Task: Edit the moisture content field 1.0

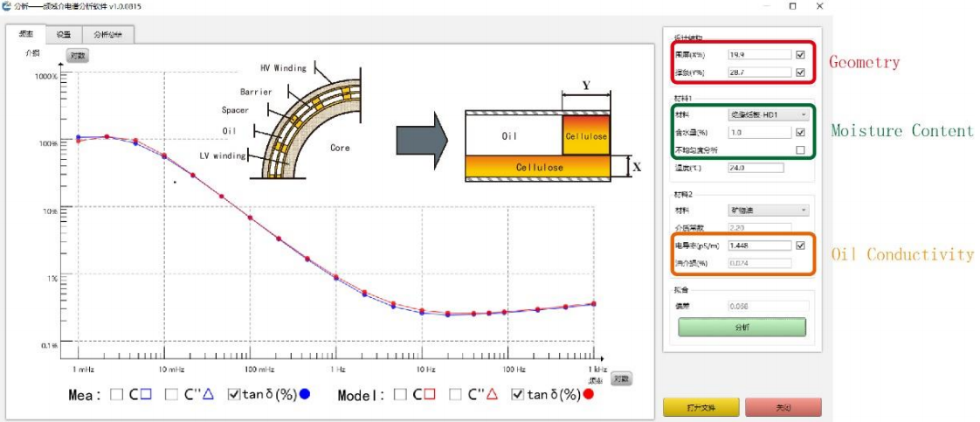Action: [x=760, y=133]
